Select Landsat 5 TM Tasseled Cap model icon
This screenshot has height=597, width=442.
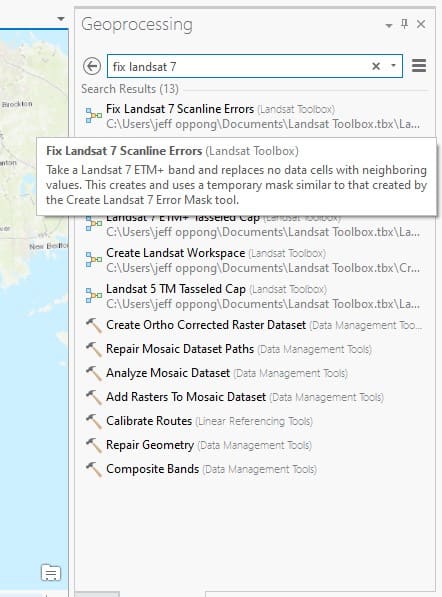pyautogui.click(x=93, y=295)
